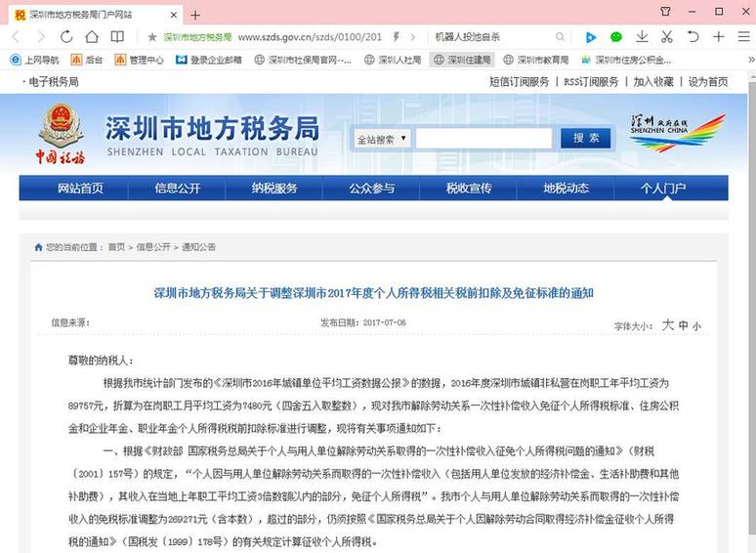This screenshot has width=756, height=553.
Task: Select the 个人门户 navigation tab
Action: (663, 189)
